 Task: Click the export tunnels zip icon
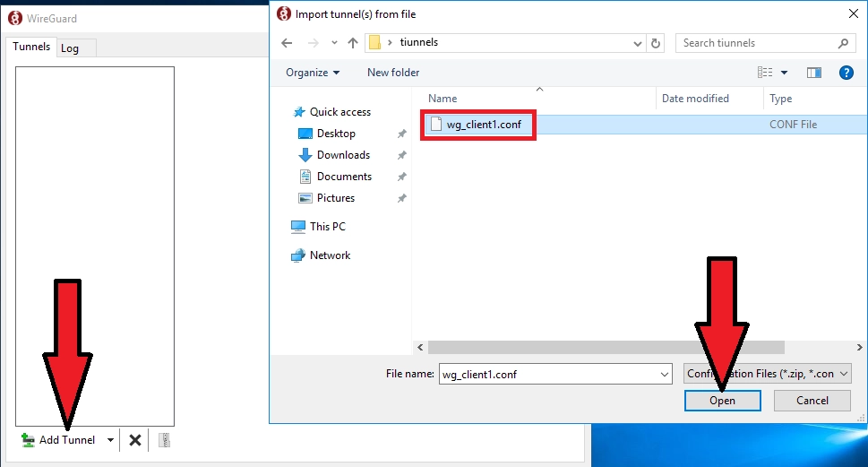pos(164,440)
